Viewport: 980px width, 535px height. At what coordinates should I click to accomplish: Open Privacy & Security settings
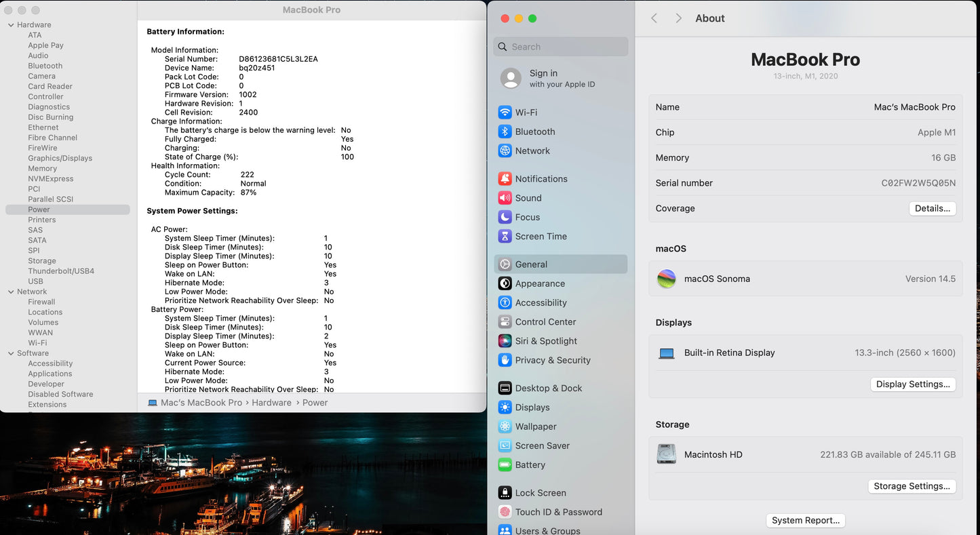(x=552, y=360)
